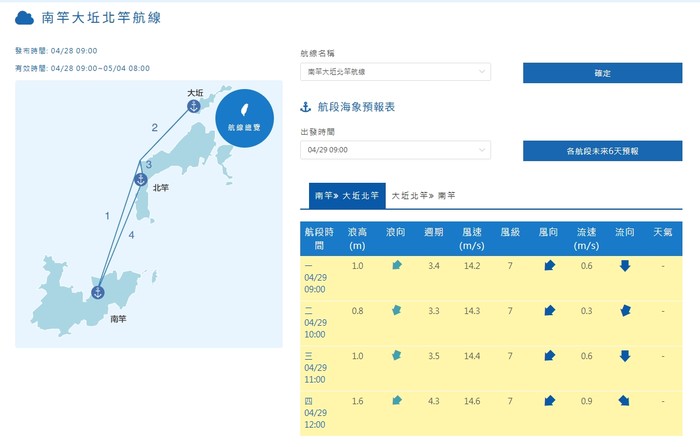Click the anchor icon beside 航段海象預報表
Image resolution: width=700 pixels, height=447 pixels.
[306, 107]
